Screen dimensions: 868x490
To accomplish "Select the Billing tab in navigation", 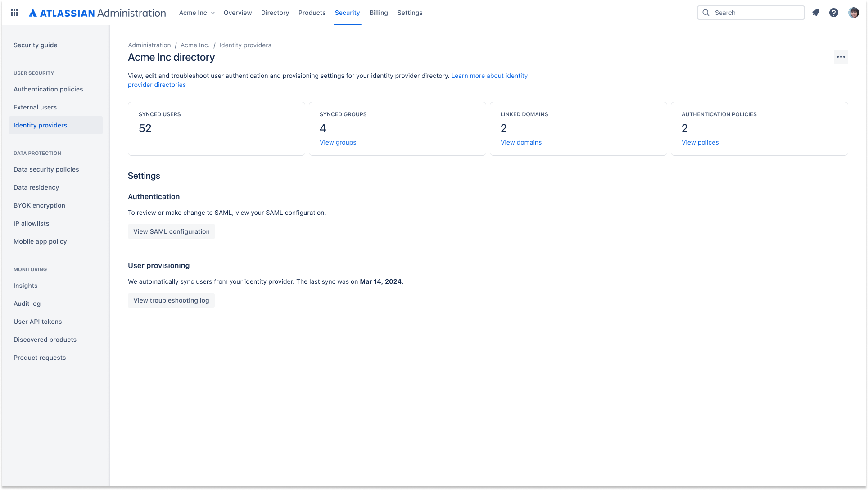I will (379, 13).
